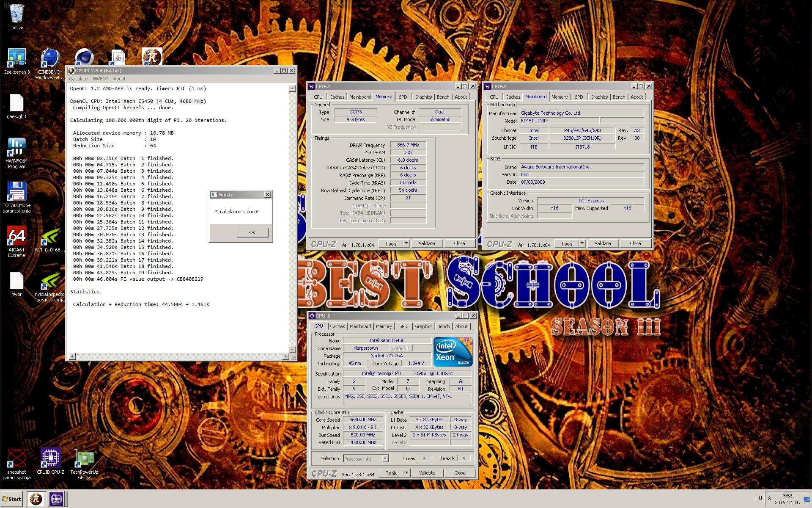The image size is (812, 508).
Task: Click the PI value output CB840E219 line
Action: pos(138,279)
